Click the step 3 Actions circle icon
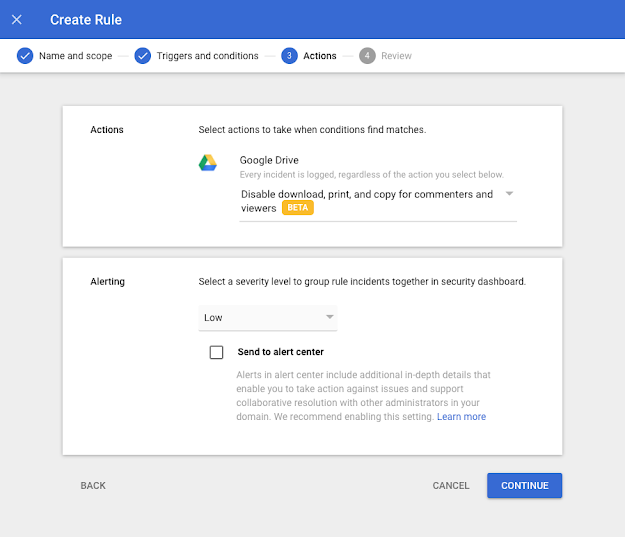Screen dimensions: 625x537 point(289,56)
